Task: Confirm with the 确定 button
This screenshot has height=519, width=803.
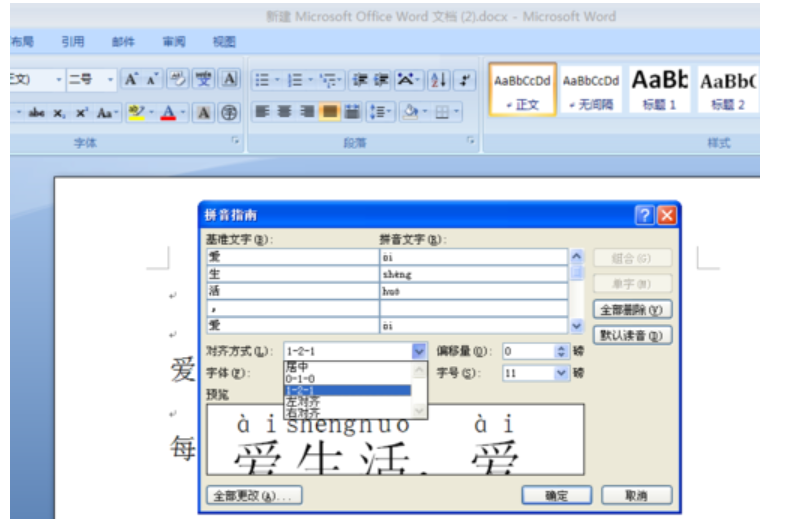Action: coord(557,495)
